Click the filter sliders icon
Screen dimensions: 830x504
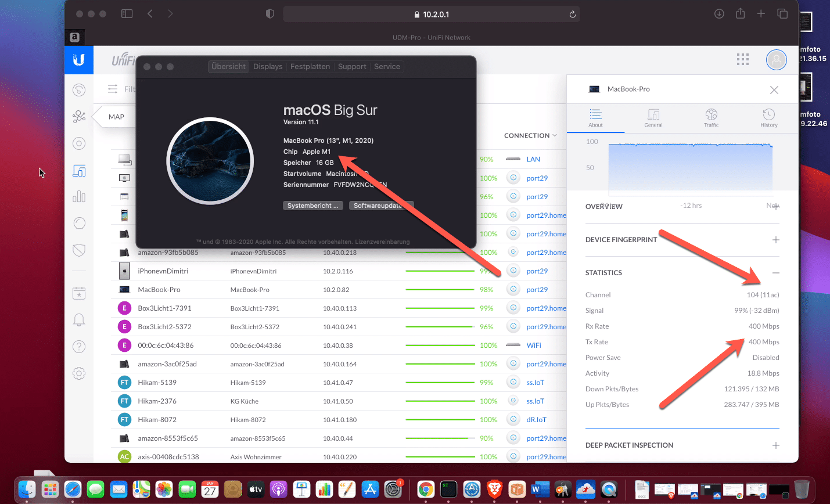113,89
